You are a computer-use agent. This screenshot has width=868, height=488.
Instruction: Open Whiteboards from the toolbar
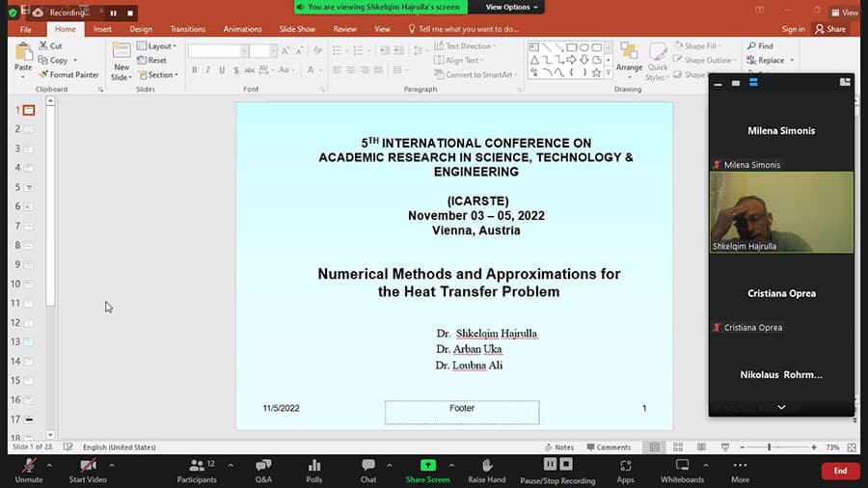(x=682, y=470)
